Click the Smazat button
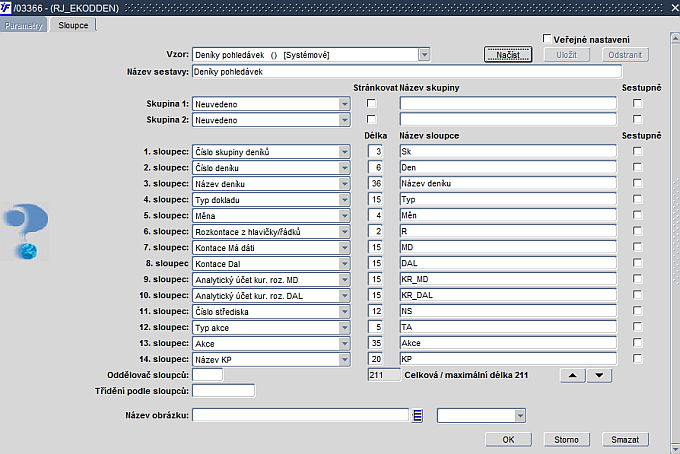The image size is (680, 454). coord(625,440)
